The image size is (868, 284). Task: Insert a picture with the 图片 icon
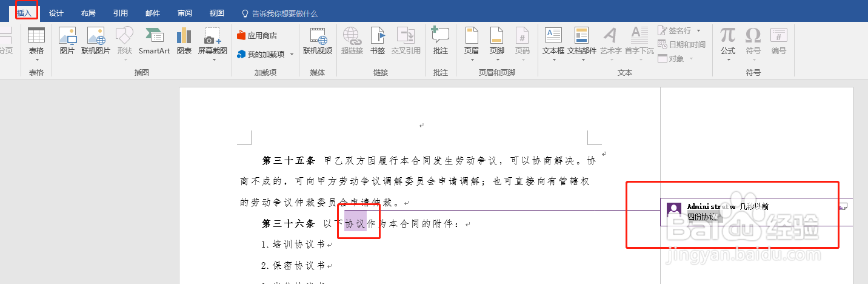(x=67, y=42)
